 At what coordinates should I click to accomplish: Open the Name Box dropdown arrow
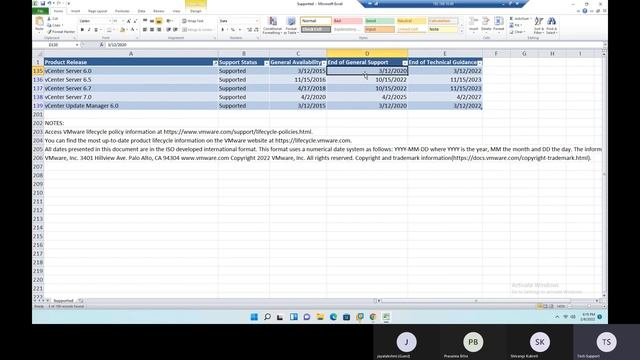tap(77, 45)
